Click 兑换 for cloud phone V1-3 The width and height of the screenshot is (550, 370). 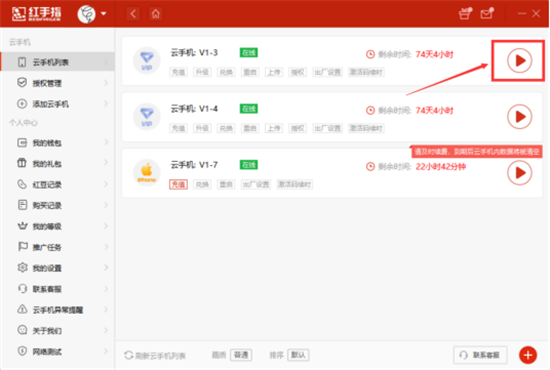pos(226,72)
